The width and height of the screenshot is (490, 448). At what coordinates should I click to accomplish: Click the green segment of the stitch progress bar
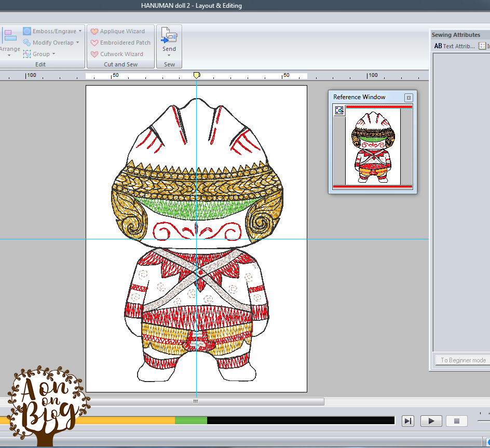pos(191,420)
